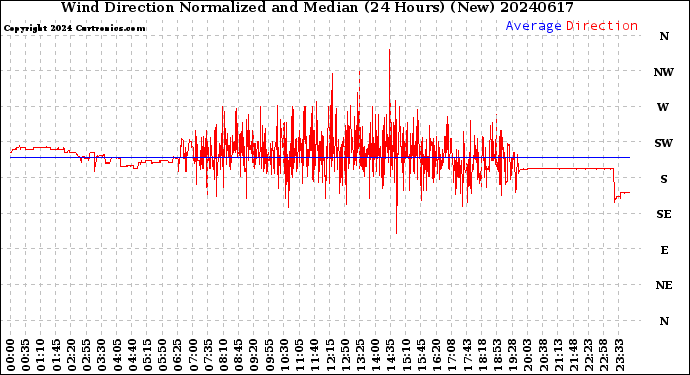The image size is (690, 375).
Task: Click the 10:30 time axis label
Action: (x=284, y=355)
